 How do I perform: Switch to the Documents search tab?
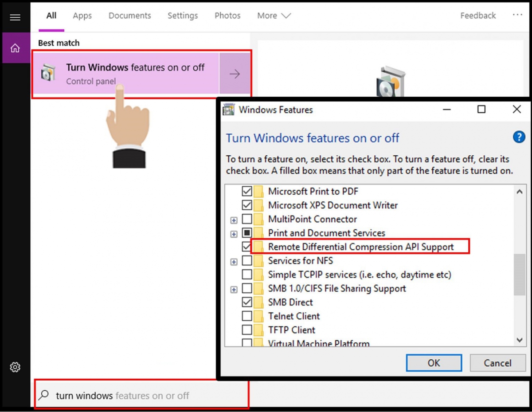pyautogui.click(x=129, y=16)
